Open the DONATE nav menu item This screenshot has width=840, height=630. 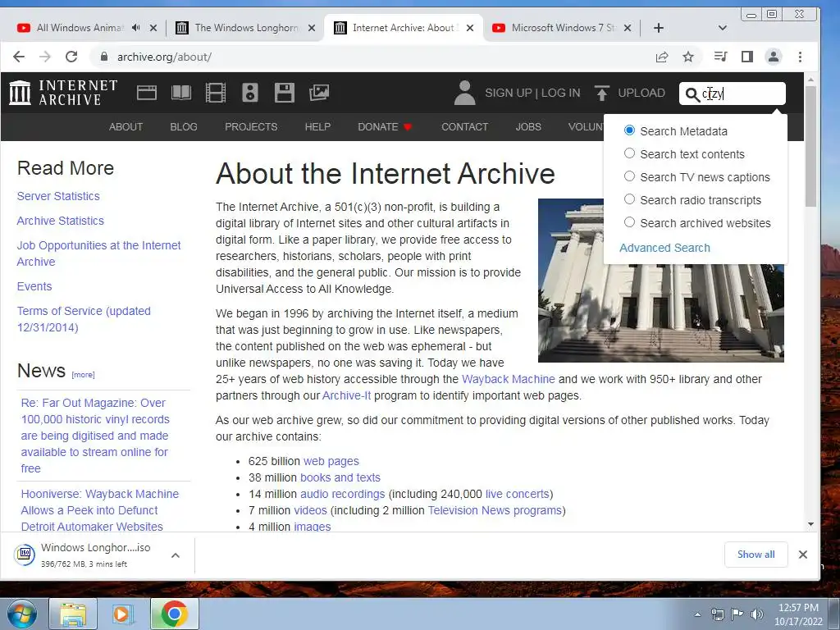pyautogui.click(x=385, y=127)
